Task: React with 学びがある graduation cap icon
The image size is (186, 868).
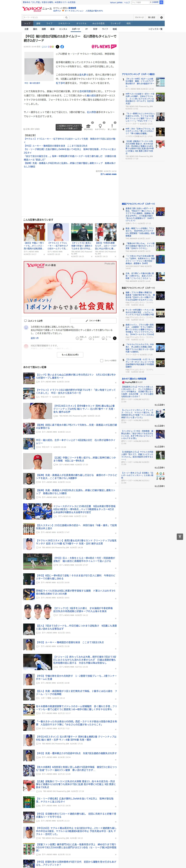Action: [x=89, y=126]
